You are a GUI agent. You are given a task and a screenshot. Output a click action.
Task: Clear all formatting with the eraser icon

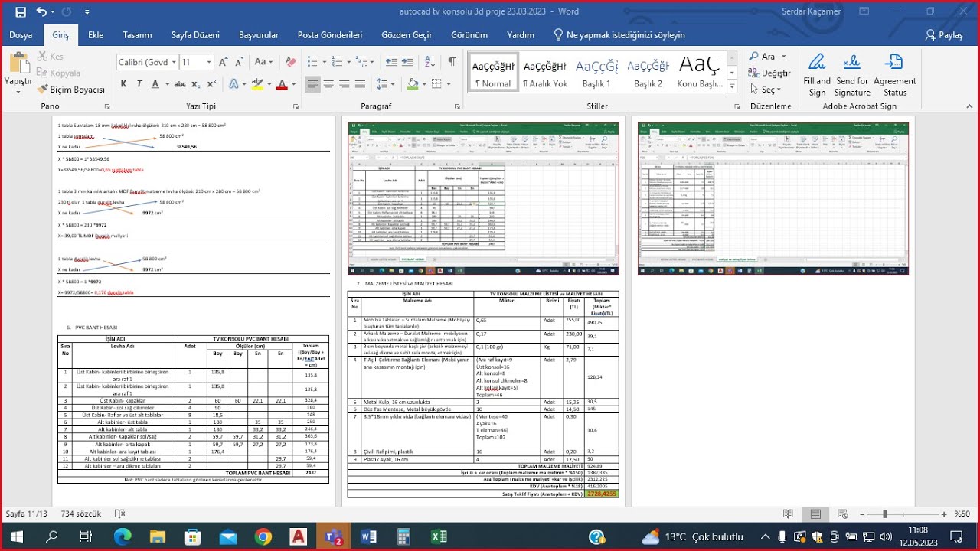[x=290, y=62]
